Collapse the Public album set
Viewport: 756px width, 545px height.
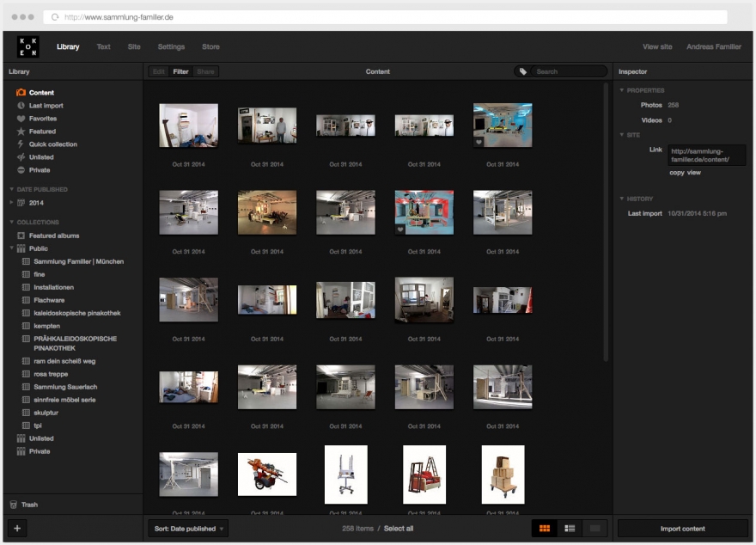pyautogui.click(x=11, y=248)
